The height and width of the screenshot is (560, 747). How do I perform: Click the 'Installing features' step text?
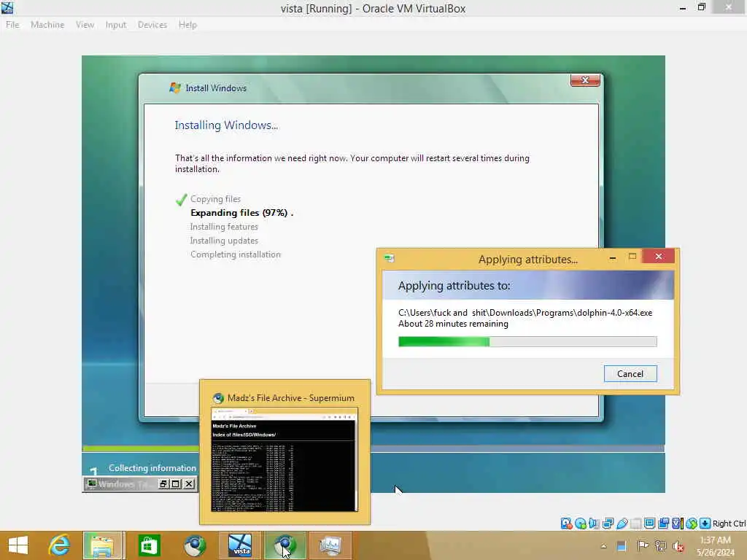tap(224, 227)
